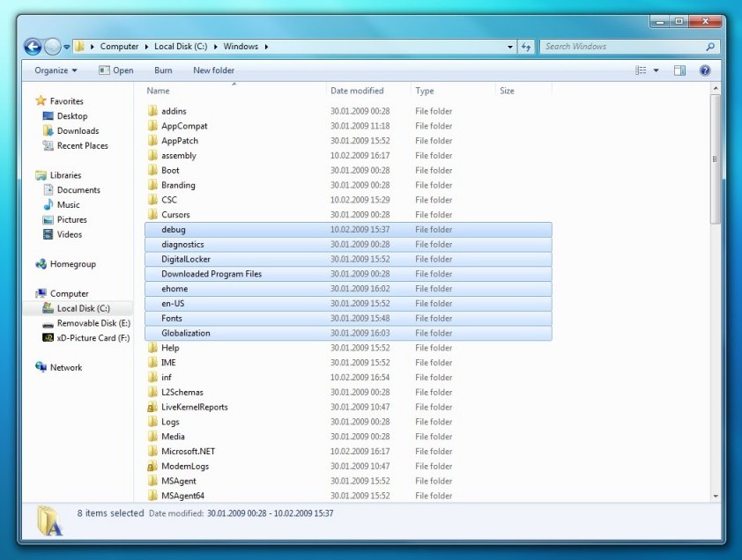Click the Branding folder icon
Viewport: 742px width, 560px height.
(x=152, y=184)
